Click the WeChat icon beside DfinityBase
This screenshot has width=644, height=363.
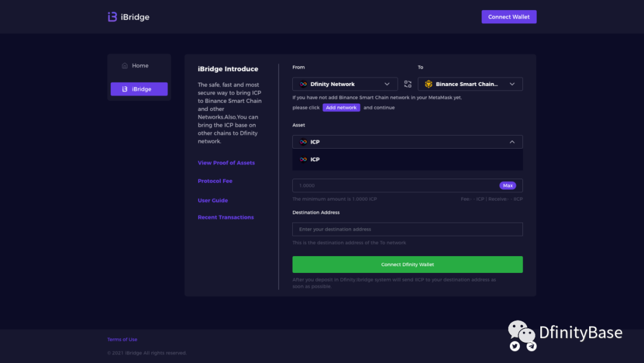point(521,331)
